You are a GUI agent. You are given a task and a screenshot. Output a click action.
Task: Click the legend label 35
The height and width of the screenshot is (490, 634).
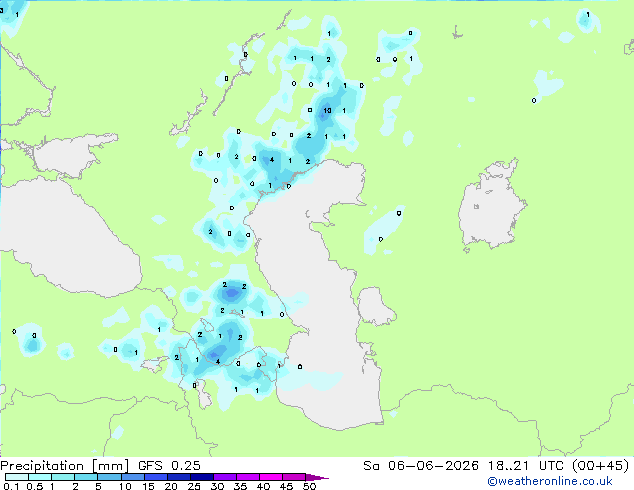[x=240, y=486]
